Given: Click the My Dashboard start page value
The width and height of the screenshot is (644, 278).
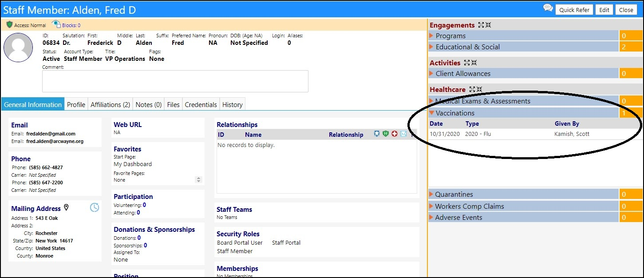Looking at the screenshot, I should point(133,164).
